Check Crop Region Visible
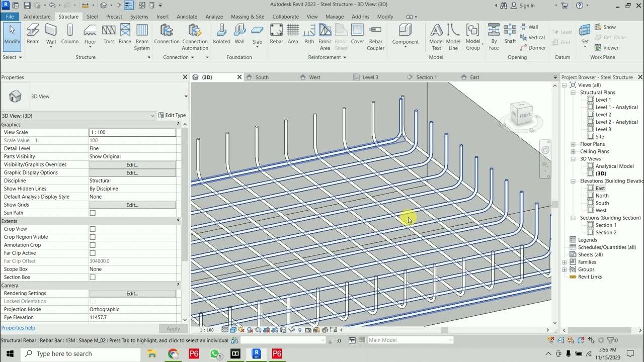Image resolution: width=644 pixels, height=362 pixels. coord(93,237)
